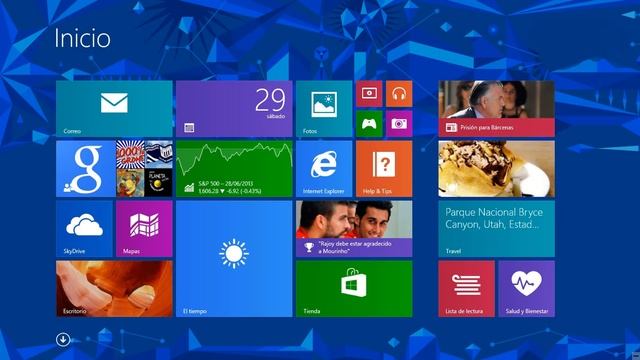Screen dimensions: 640x360
Task: Open the Prisión para Bárcenas news tile
Action: 496,109
